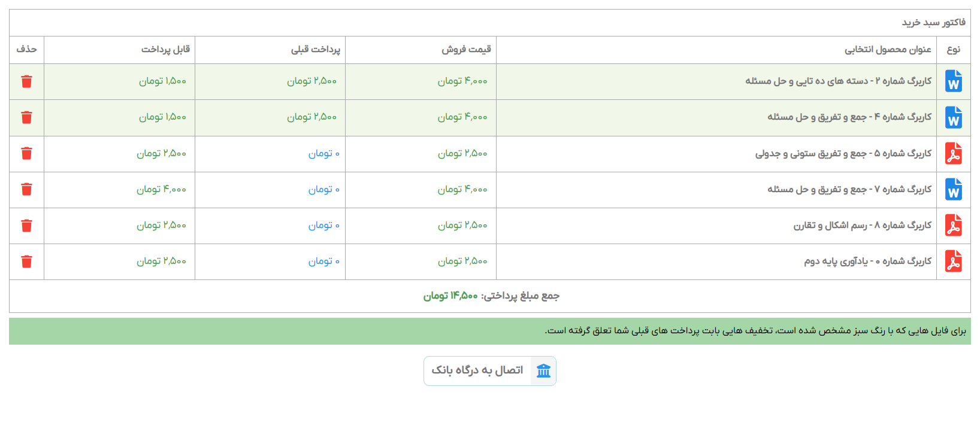The width and height of the screenshot is (980, 438).
Task: Open product title «کاربرگ شماره ۸ - رسم اشکال و تقارن»
Action: [862, 226]
